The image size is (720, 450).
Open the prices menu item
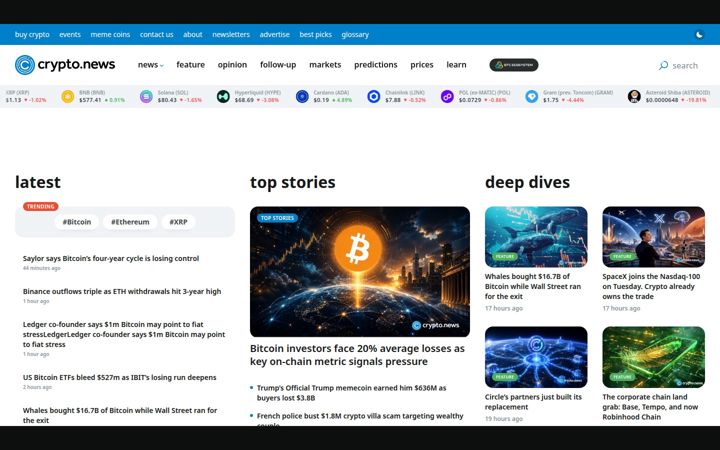tap(422, 65)
